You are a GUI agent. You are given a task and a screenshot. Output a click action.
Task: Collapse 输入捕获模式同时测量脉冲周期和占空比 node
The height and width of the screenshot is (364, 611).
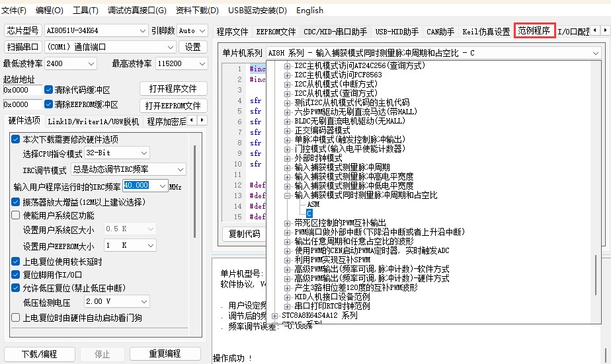click(x=287, y=196)
